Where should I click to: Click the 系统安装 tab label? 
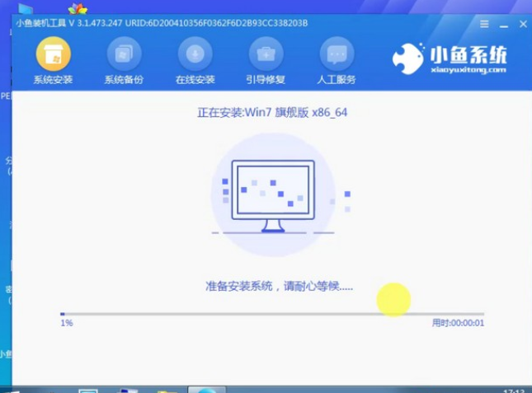coord(54,80)
